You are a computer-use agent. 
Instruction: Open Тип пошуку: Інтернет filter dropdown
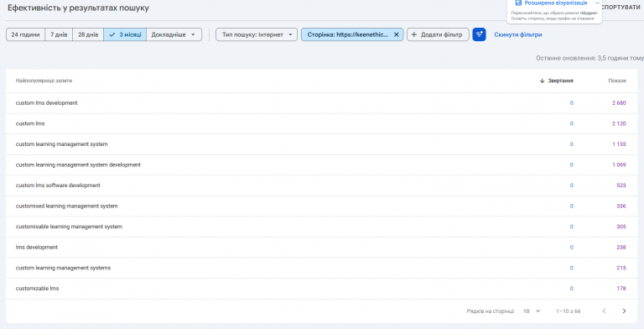pos(257,34)
